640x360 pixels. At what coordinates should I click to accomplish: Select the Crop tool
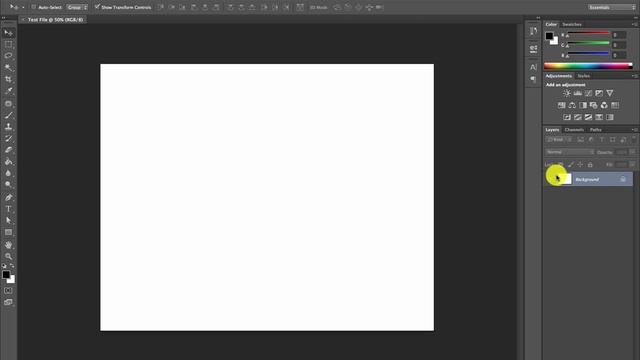[8, 79]
